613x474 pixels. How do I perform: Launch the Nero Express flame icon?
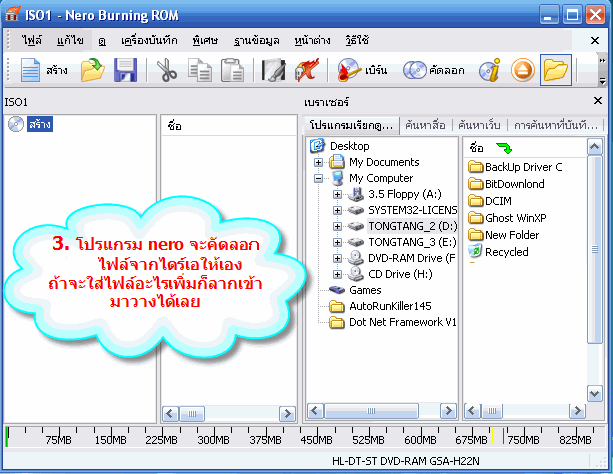click(x=307, y=70)
